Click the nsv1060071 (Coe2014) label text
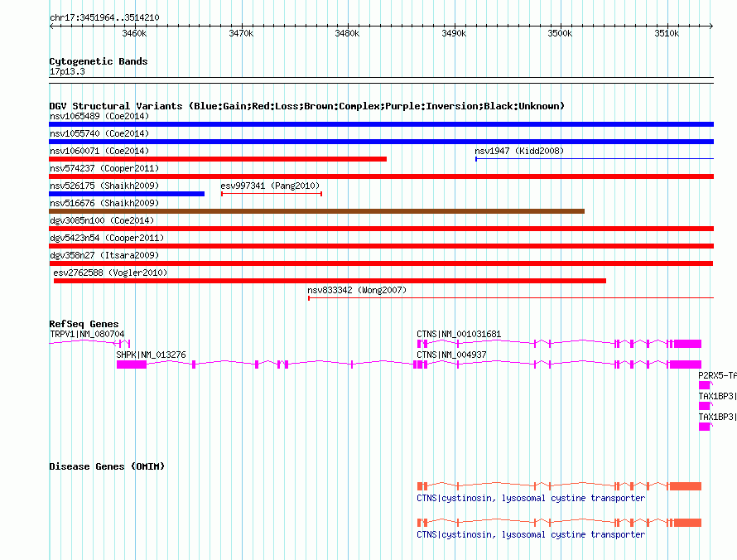 [x=99, y=151]
